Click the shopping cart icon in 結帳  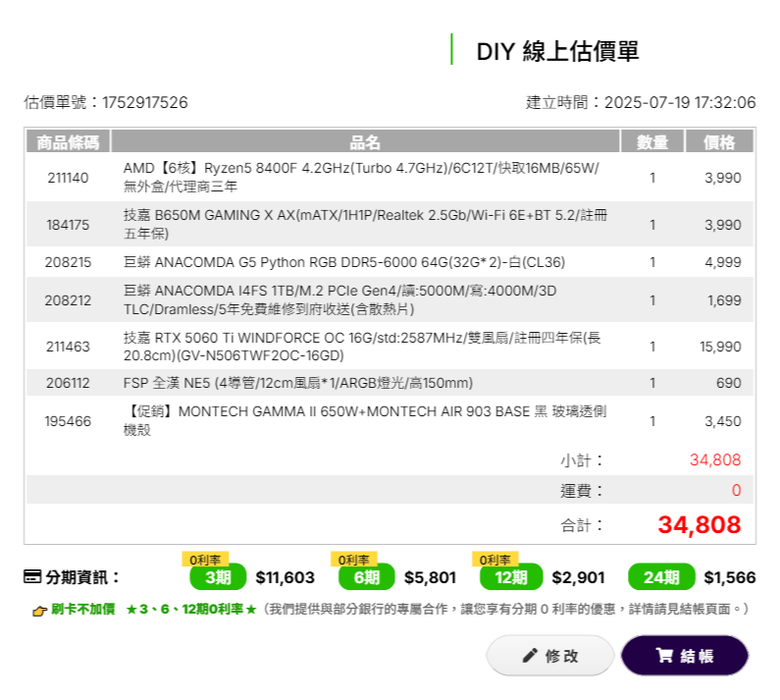point(664,655)
